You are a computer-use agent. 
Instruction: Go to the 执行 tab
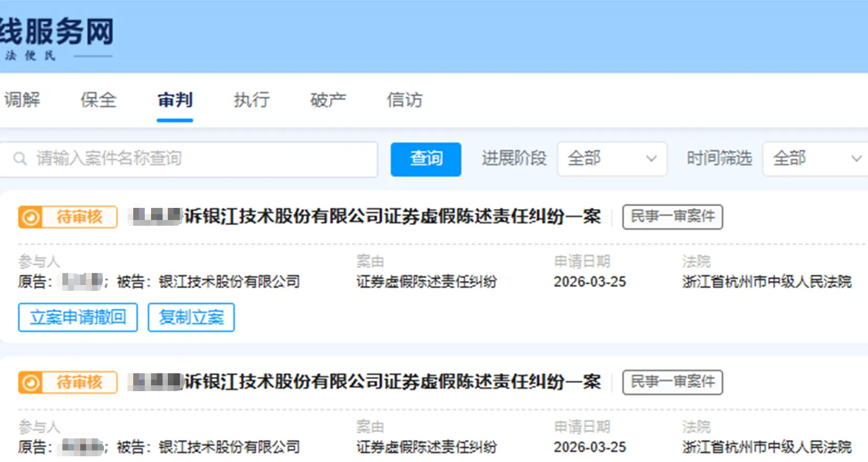[x=252, y=100]
